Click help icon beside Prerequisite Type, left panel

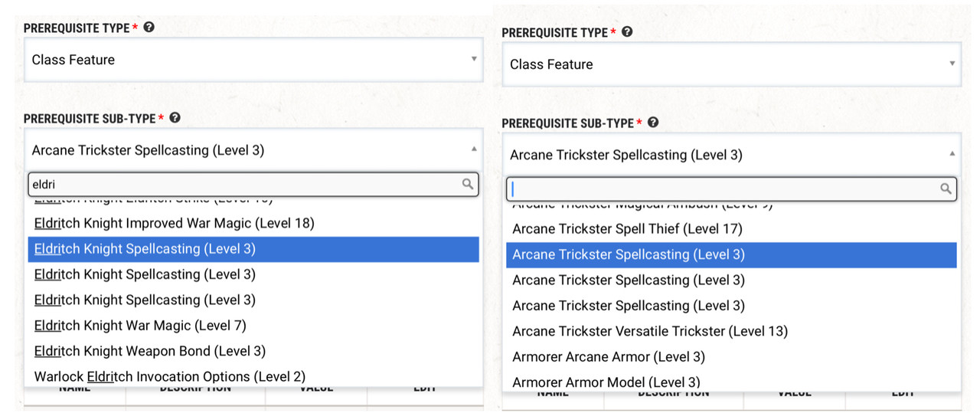pos(149,27)
